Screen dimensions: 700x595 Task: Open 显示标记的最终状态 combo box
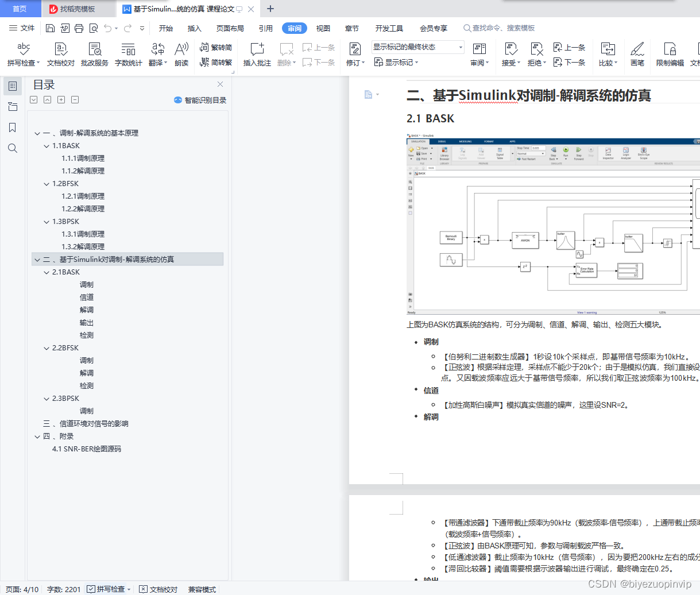coord(417,47)
